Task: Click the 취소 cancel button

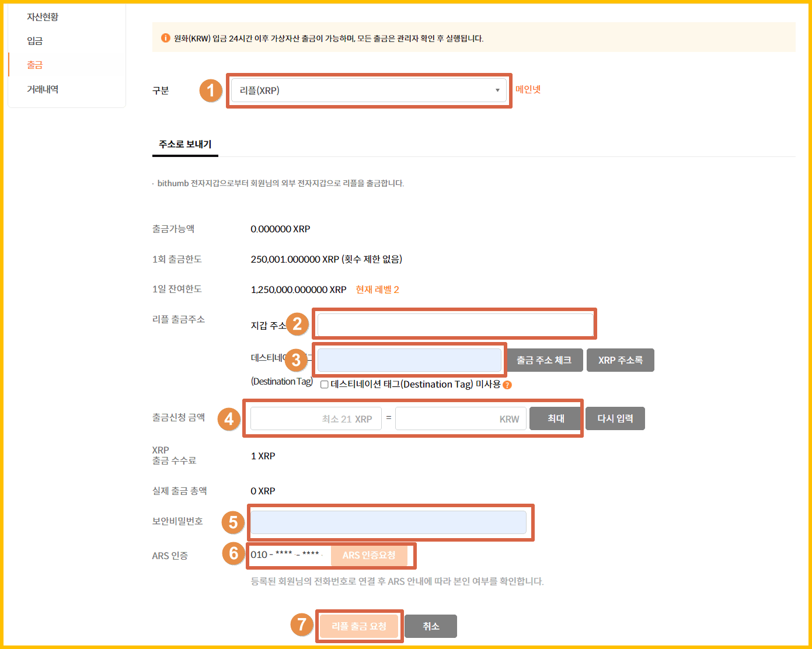Action: pyautogui.click(x=430, y=626)
